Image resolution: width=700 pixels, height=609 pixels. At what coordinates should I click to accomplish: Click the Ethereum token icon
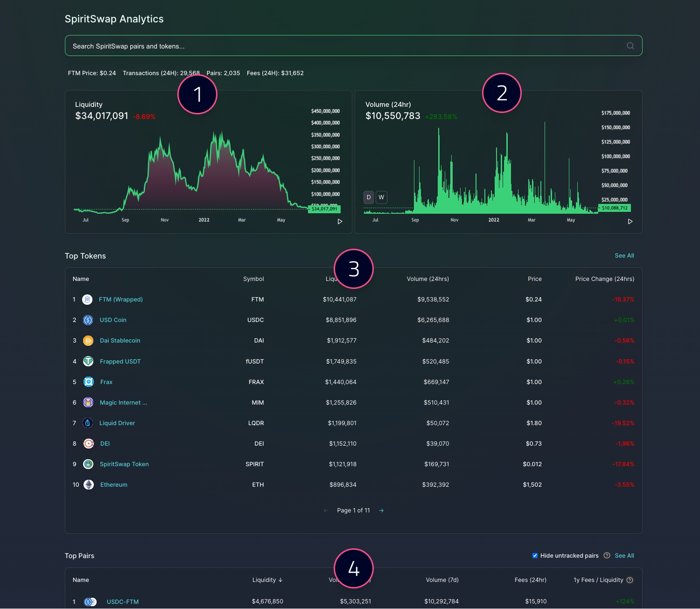point(88,485)
